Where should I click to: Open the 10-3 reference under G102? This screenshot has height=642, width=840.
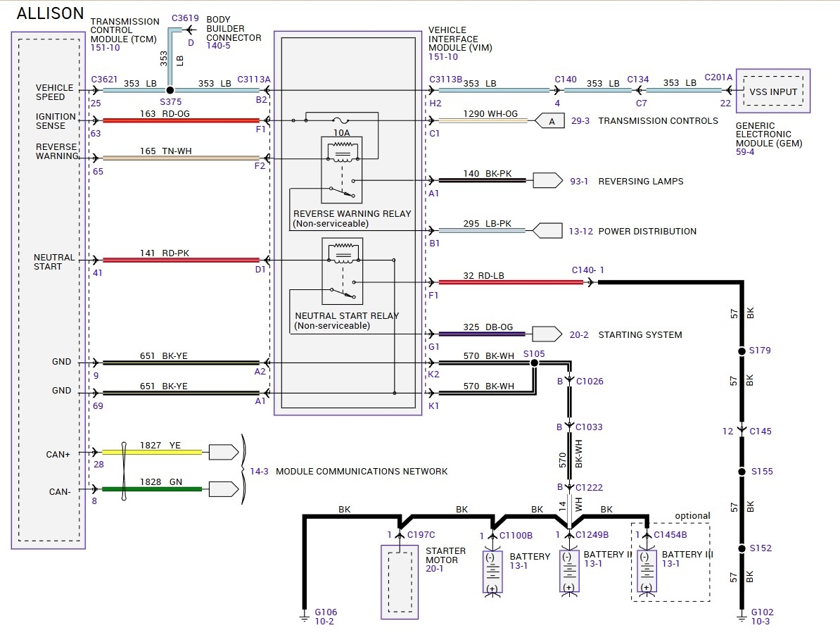pos(761,622)
